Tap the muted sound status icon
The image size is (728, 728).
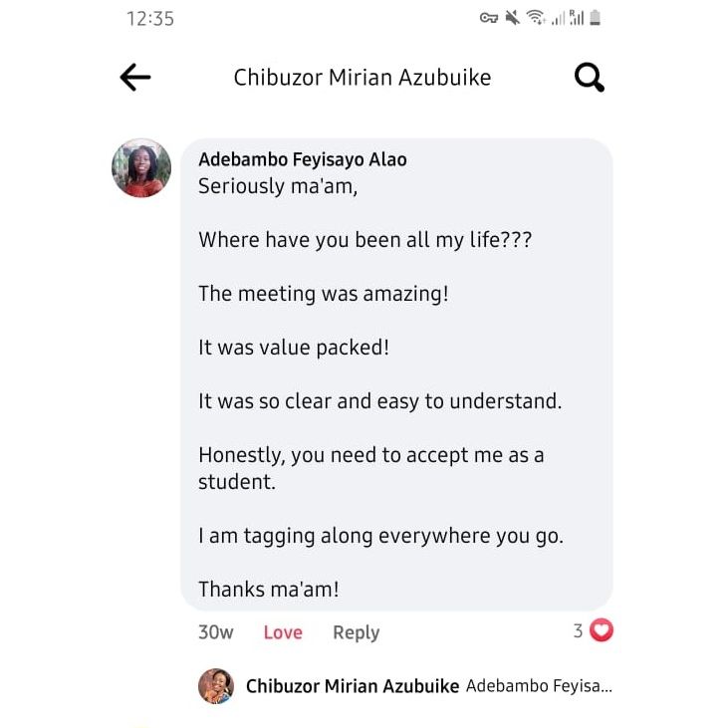click(x=513, y=18)
